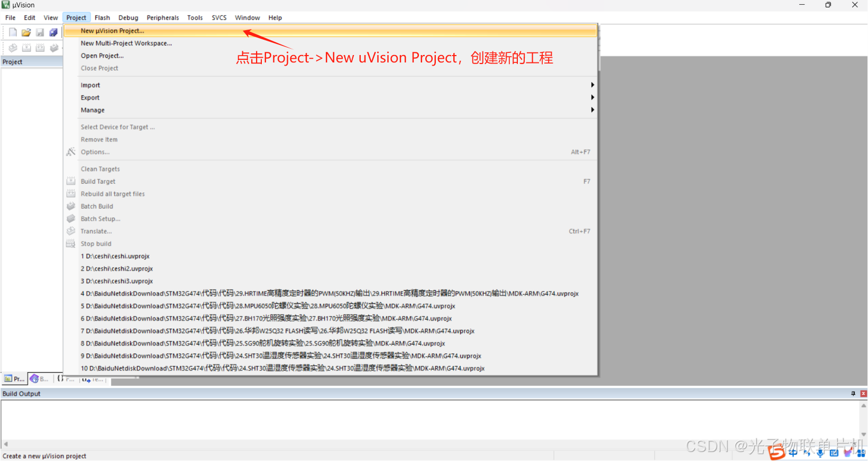Open the Flash menu
Viewport: 868px width, 461px height.
pyautogui.click(x=102, y=17)
